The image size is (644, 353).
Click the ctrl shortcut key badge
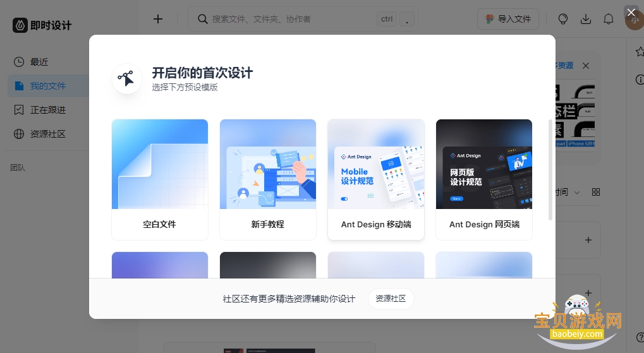click(387, 19)
